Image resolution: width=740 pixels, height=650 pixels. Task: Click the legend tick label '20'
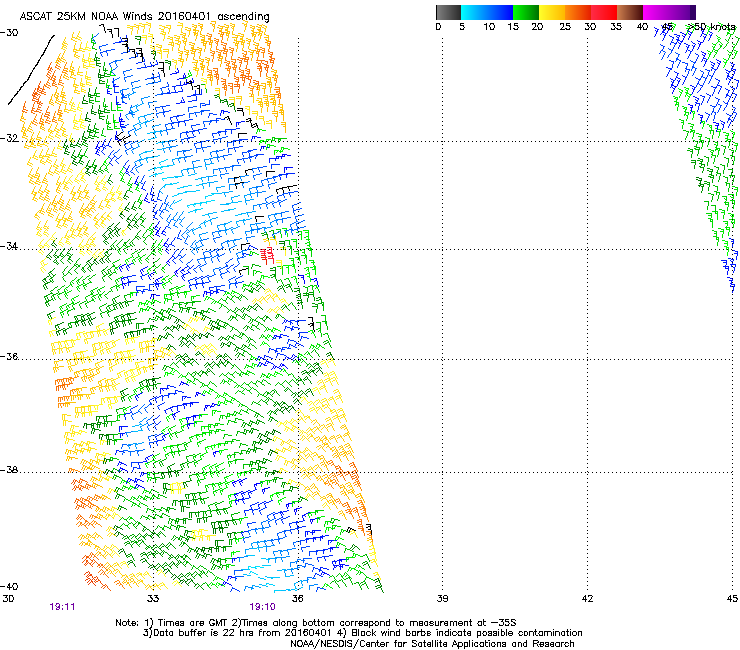coord(537,27)
